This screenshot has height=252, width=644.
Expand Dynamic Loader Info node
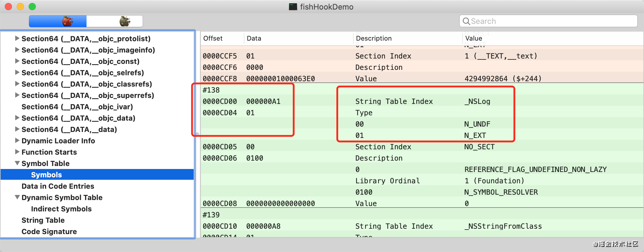click(x=17, y=140)
